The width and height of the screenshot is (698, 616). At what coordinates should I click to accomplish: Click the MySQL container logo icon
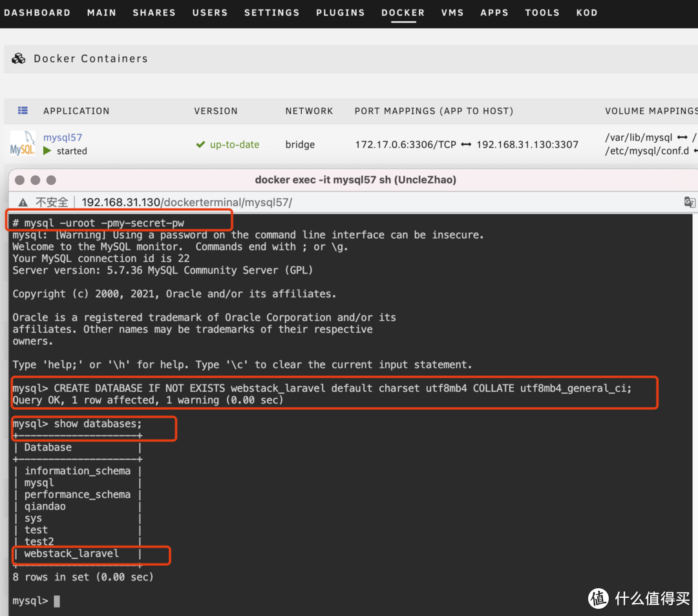pos(22,143)
